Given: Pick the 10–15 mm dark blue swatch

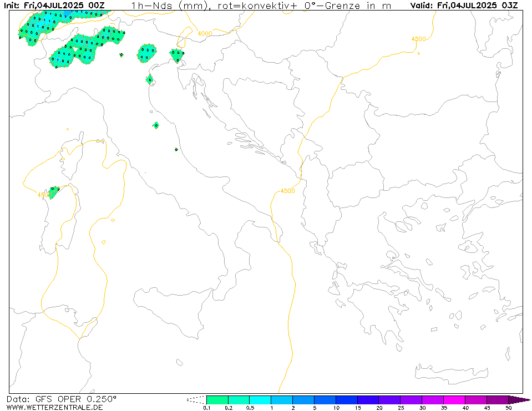Looking at the screenshot, I should 346,400.
